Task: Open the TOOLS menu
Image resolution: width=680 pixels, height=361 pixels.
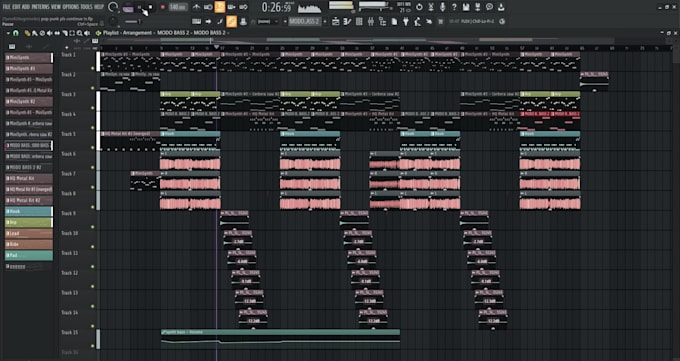Action: click(87, 7)
